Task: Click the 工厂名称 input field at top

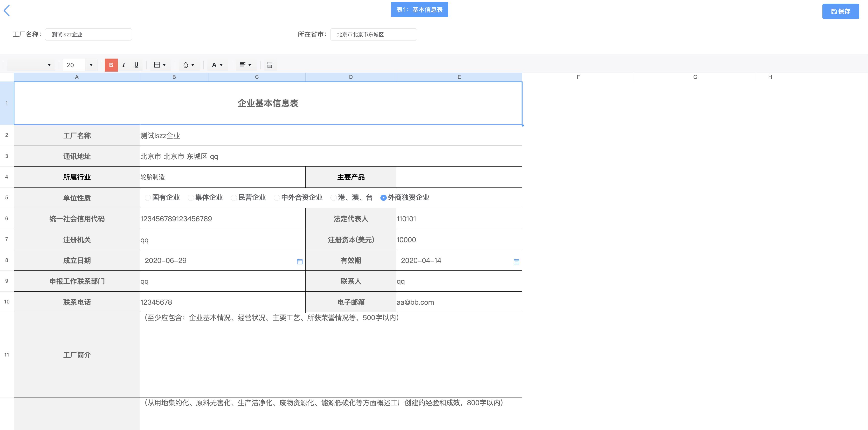Action: [x=88, y=34]
